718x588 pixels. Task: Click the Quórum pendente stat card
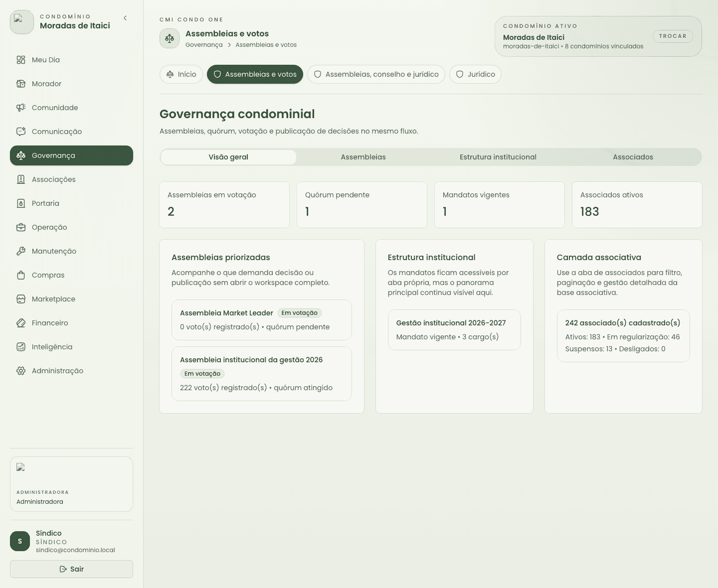click(x=362, y=205)
